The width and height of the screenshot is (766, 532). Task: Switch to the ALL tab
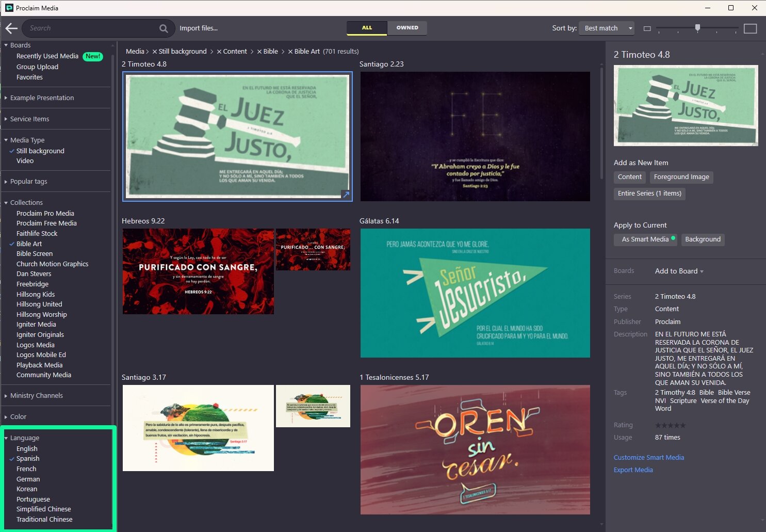tap(367, 28)
